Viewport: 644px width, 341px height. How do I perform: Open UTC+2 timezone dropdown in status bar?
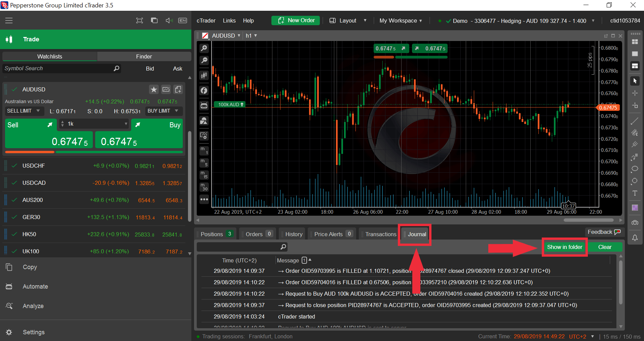click(592, 336)
